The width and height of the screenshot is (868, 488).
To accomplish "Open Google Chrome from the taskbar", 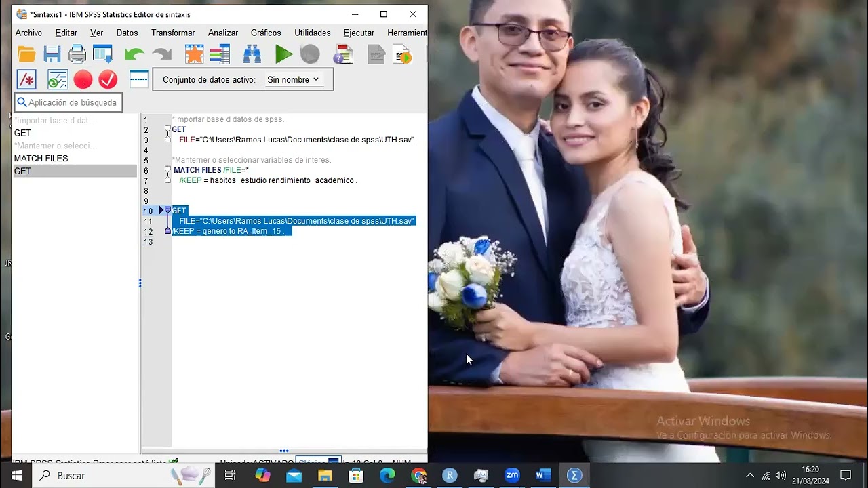I will [x=418, y=476].
